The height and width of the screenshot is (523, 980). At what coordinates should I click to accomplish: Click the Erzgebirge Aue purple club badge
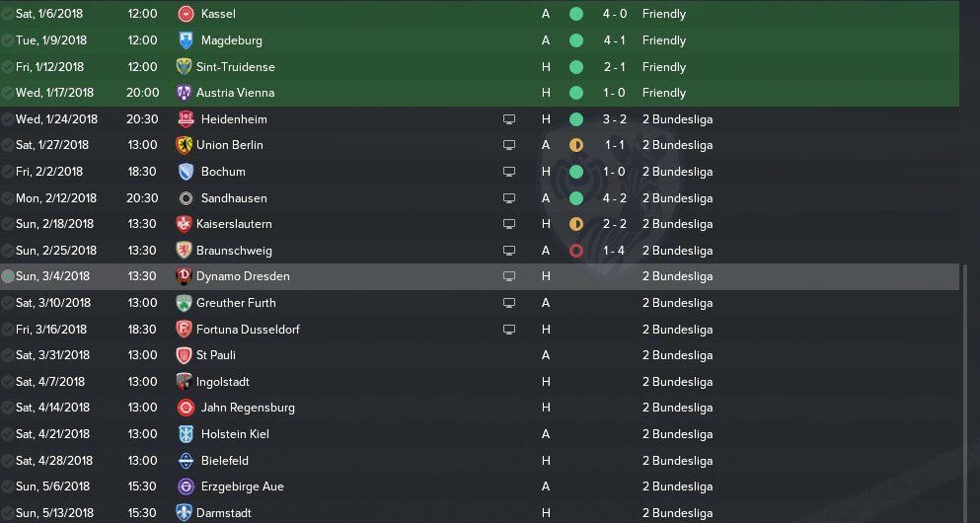coord(186,486)
